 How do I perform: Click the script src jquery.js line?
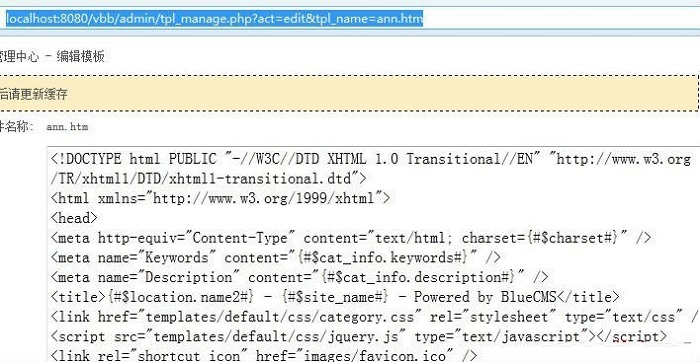(358, 337)
